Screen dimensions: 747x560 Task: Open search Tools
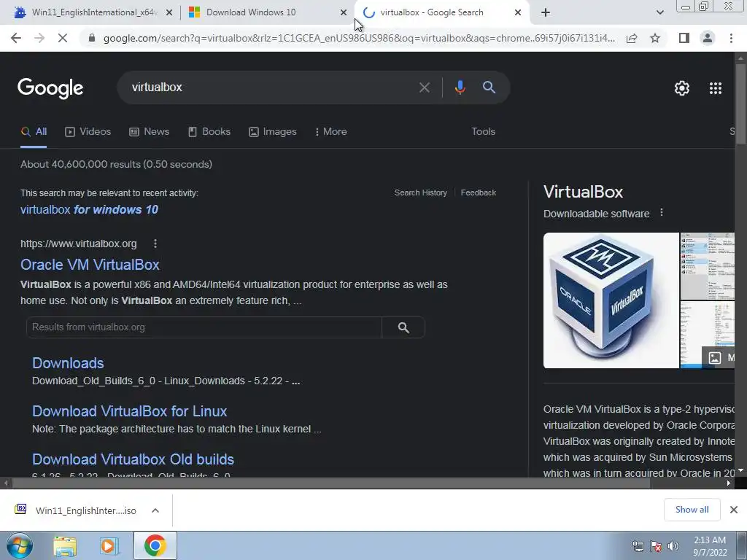(483, 132)
